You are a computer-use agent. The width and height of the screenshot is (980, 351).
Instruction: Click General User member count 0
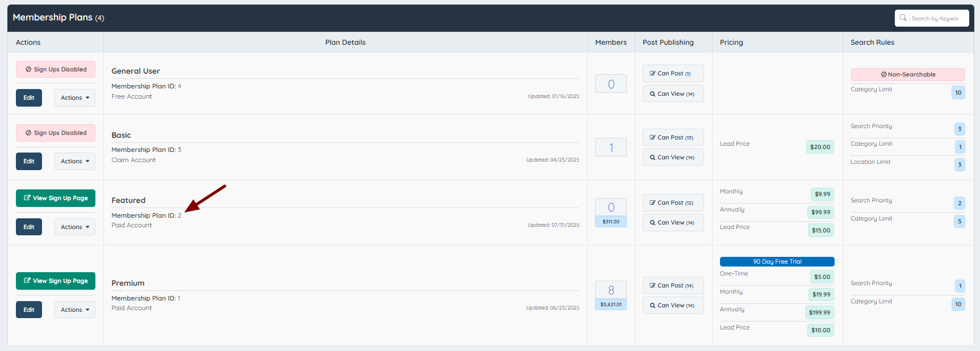(x=611, y=84)
